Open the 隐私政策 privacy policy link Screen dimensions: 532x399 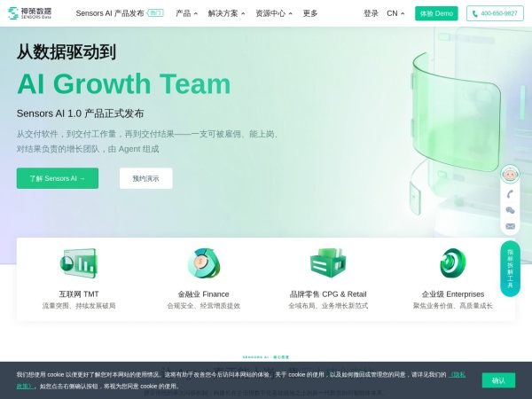tap(457, 374)
